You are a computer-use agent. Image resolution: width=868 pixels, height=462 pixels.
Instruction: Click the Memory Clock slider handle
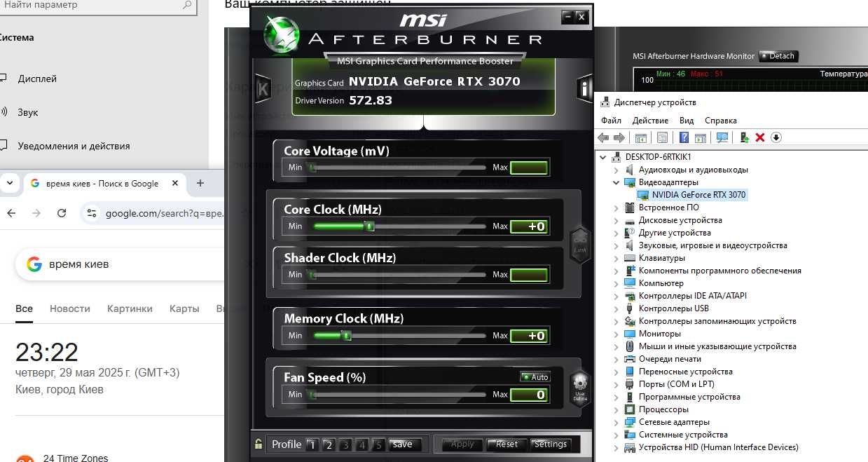pyautogui.click(x=345, y=336)
